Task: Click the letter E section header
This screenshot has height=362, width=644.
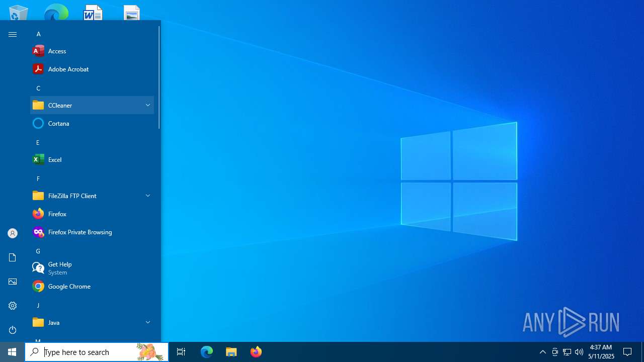Action: [x=38, y=143]
